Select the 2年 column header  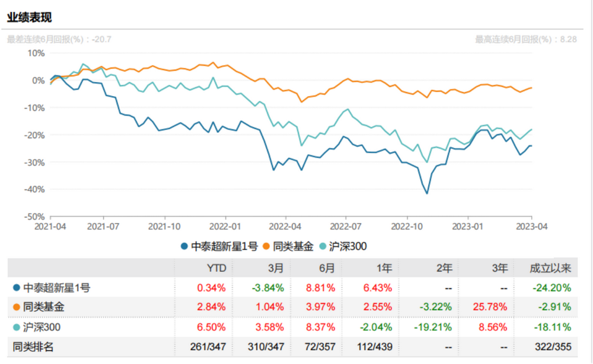(x=444, y=269)
